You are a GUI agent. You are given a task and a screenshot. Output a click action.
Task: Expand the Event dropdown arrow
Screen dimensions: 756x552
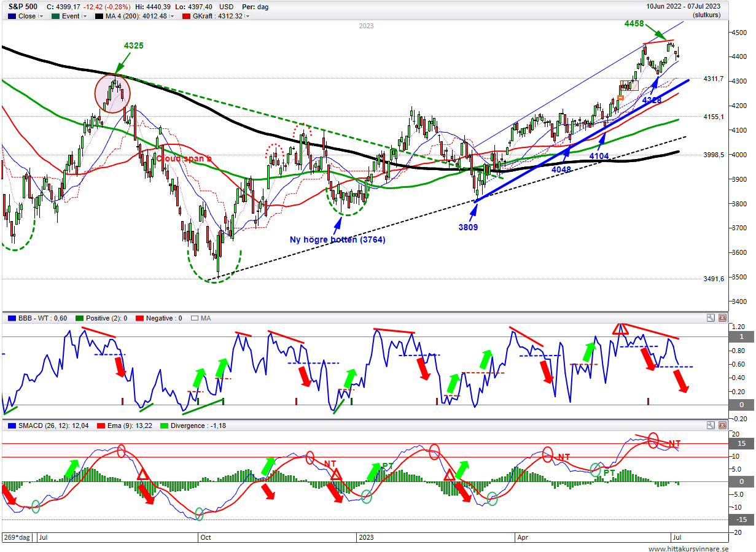(x=85, y=16)
